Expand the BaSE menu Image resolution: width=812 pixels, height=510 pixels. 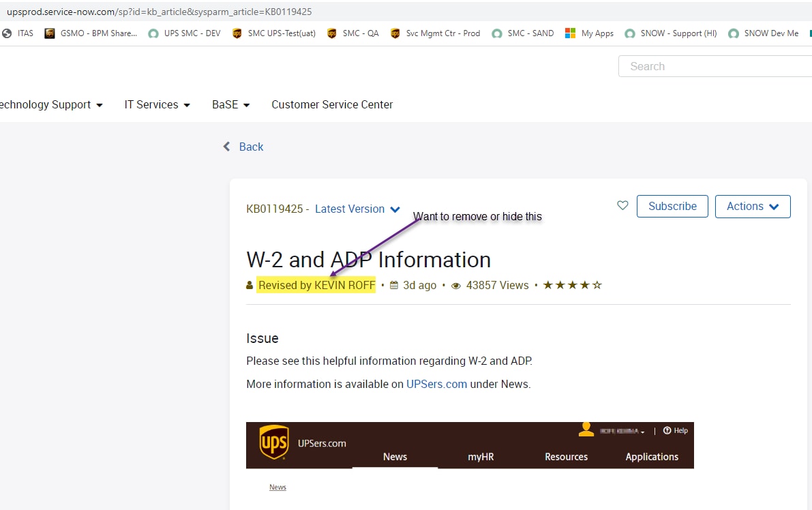230,104
